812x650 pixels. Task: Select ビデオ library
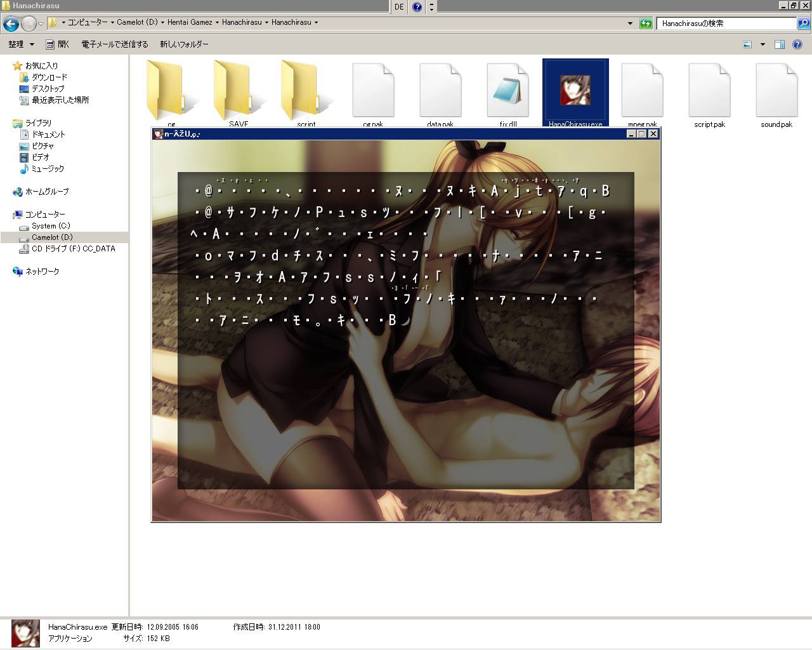tap(41, 157)
